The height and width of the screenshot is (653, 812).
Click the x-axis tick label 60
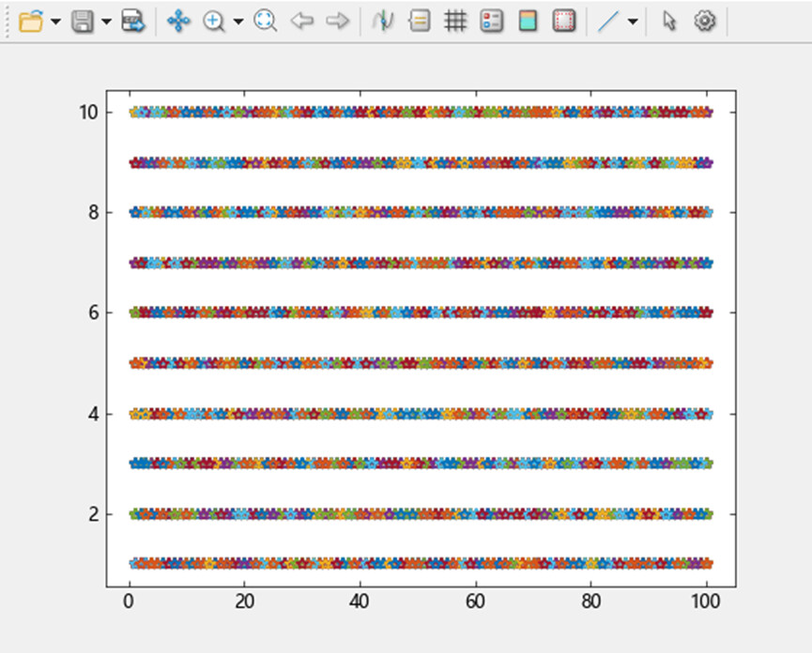[x=475, y=601]
